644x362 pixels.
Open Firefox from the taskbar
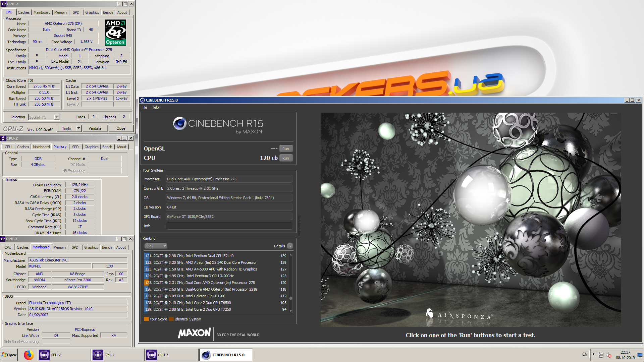coord(29,355)
